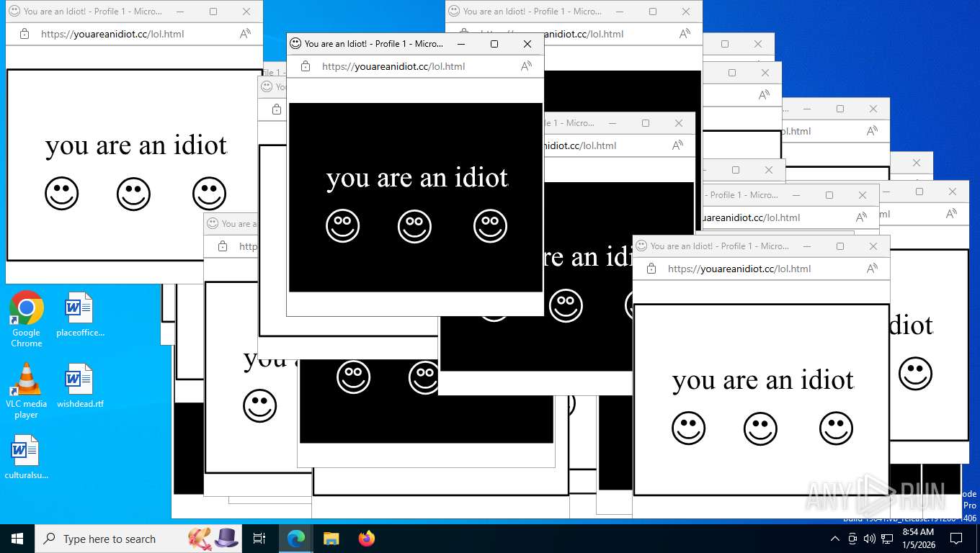The width and height of the screenshot is (980, 553).
Task: Click the Type here to search box
Action: point(137,539)
